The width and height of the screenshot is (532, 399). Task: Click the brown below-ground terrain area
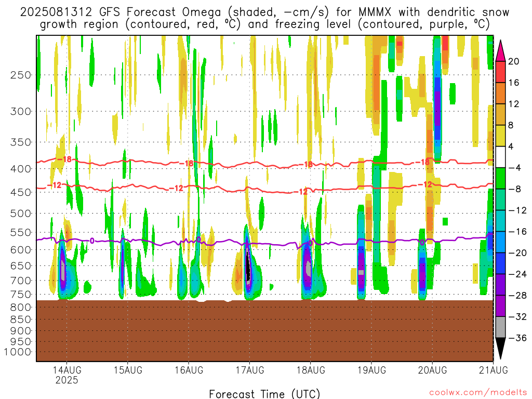tap(264, 330)
